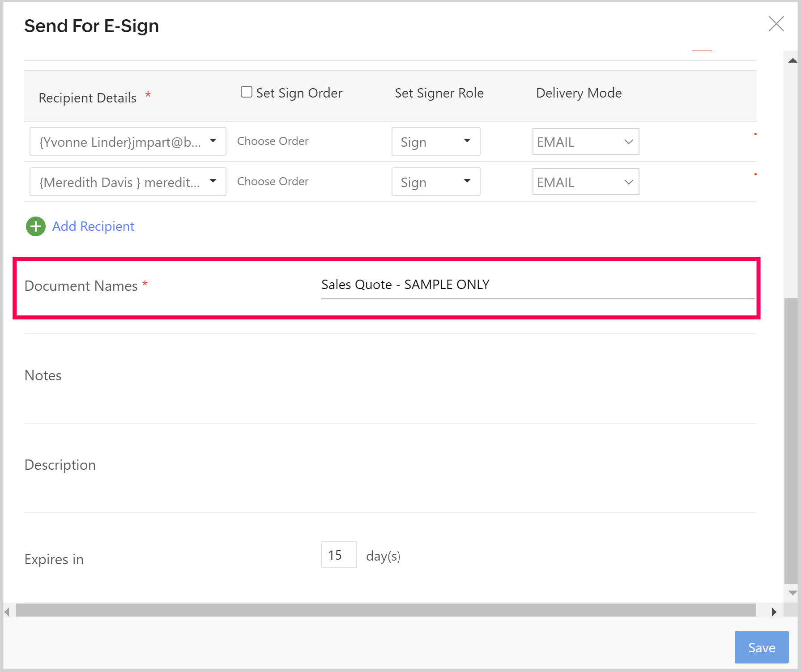The height and width of the screenshot is (672, 801).
Task: Click Choose Order for Meredith Davis row
Action: click(x=273, y=182)
